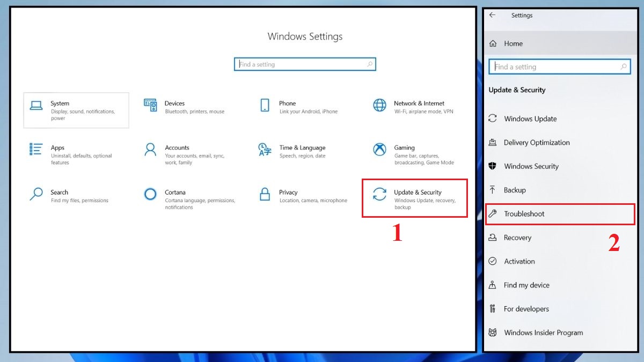Click the search magnifier in main Find a setting box
This screenshot has width=644, height=362.
(370, 64)
